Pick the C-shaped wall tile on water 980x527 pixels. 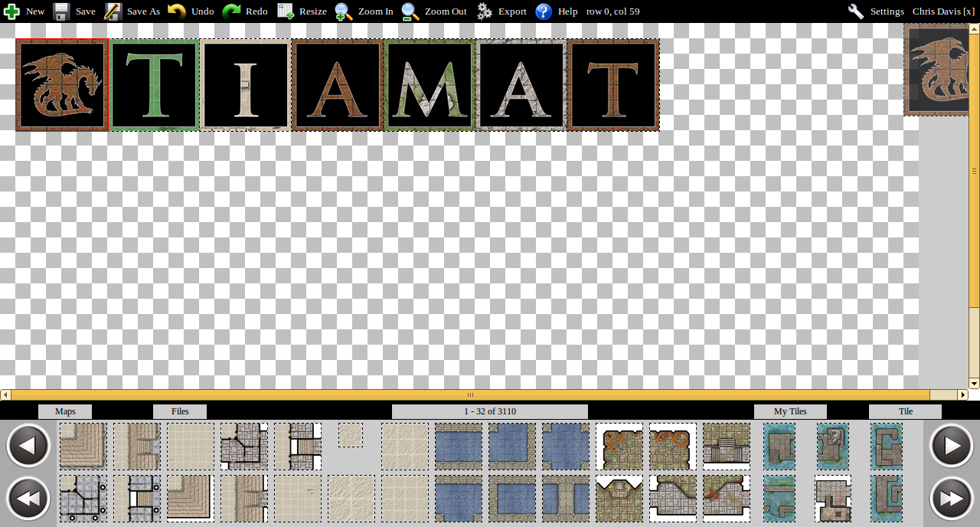887,447
